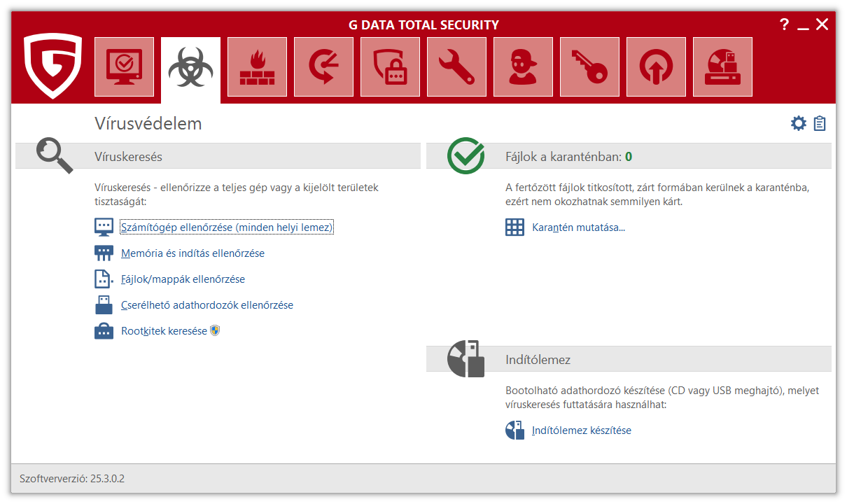Click the Szoftververzió: 25.3.0.2 status text

tap(72, 479)
